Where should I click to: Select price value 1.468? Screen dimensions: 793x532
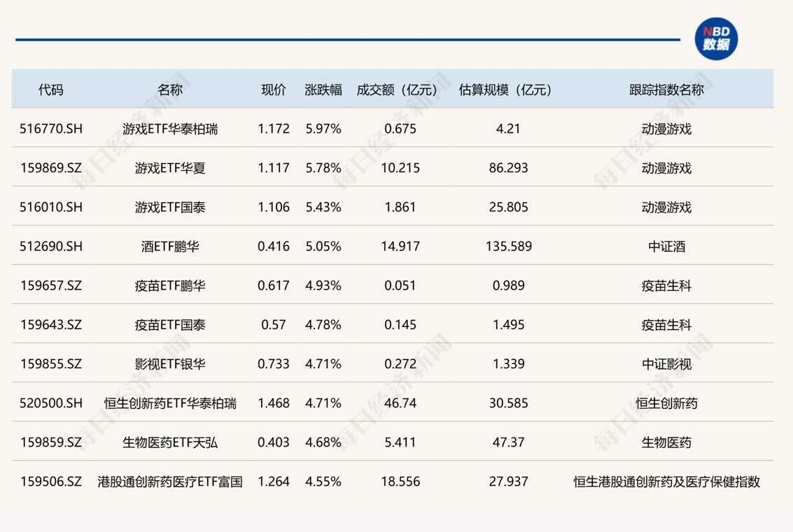[x=274, y=403]
